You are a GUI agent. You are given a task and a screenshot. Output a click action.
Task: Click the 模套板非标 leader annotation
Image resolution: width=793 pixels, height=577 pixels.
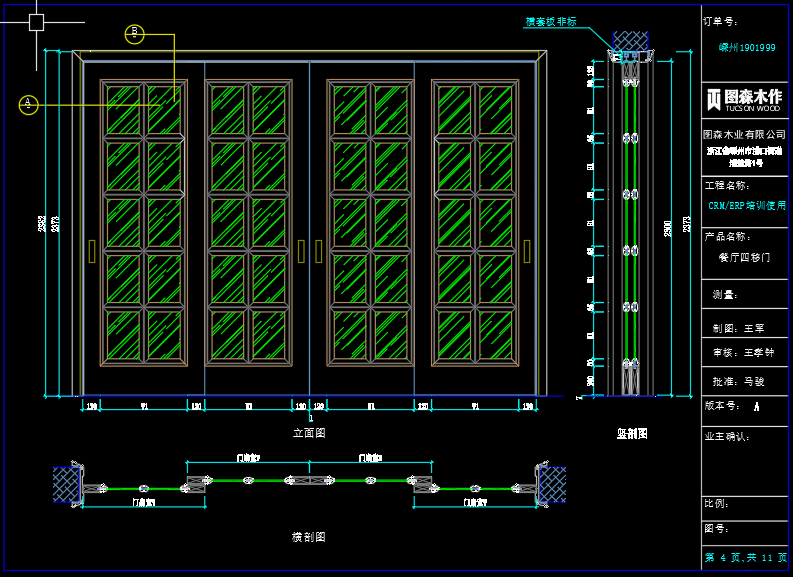pos(551,21)
